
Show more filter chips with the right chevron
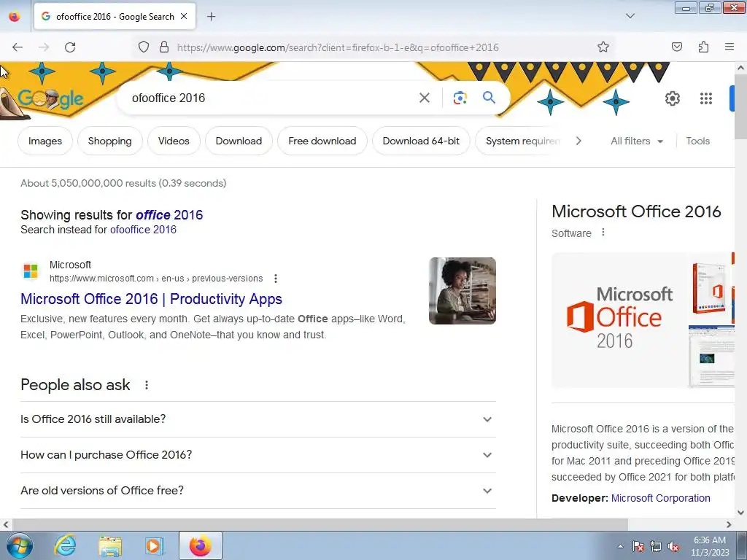578,141
